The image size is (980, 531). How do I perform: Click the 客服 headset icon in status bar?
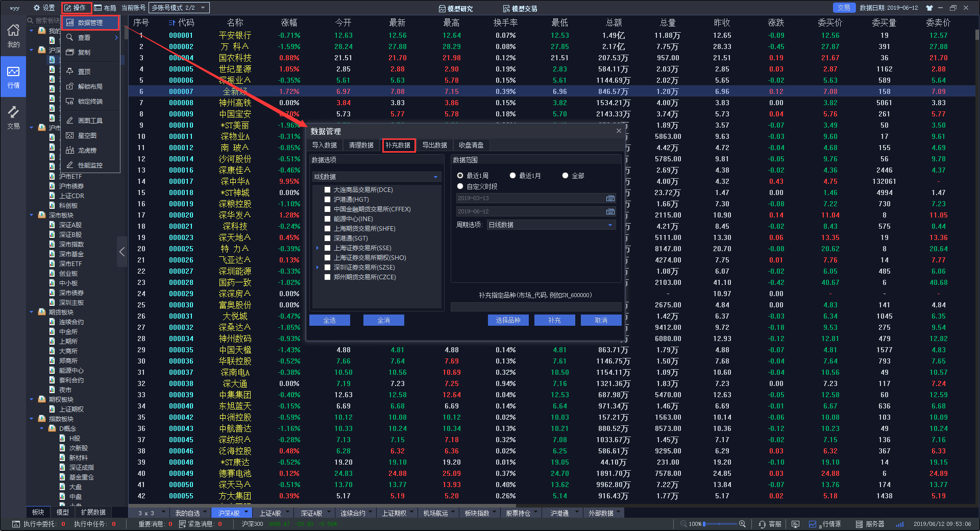[762, 524]
